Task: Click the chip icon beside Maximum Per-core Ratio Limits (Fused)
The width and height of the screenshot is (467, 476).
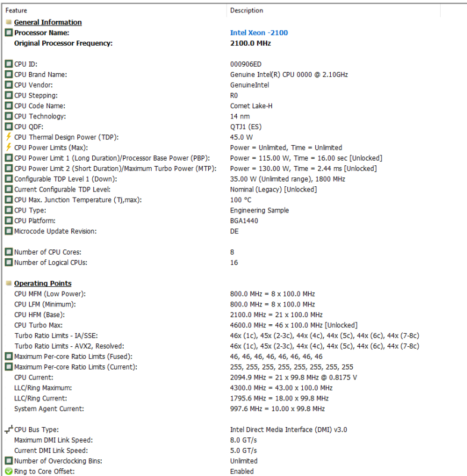Action: pos(9,356)
